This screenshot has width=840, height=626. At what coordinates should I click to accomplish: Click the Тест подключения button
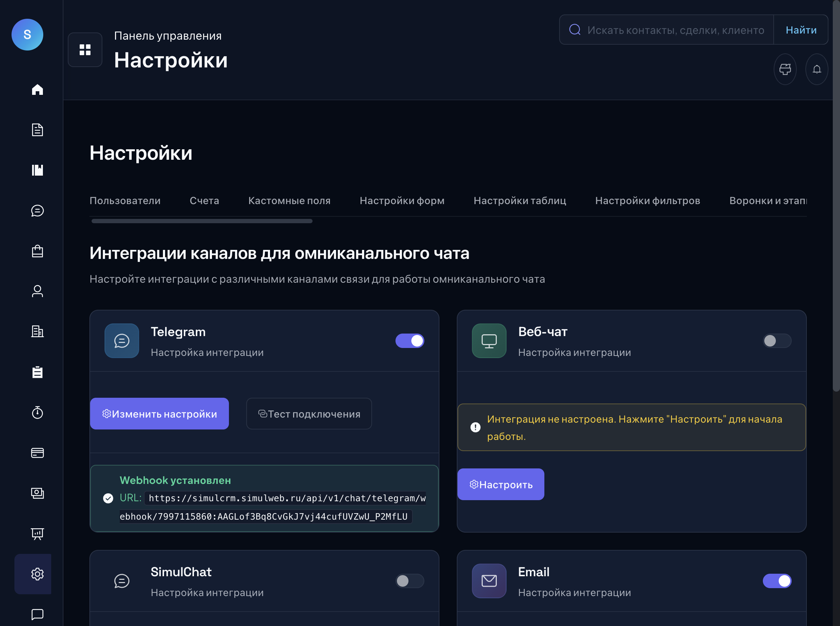coord(309,414)
